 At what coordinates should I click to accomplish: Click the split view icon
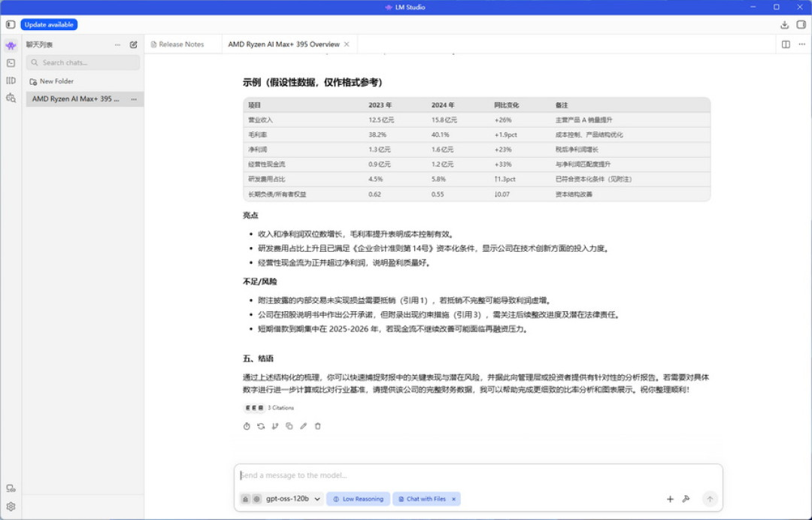click(786, 44)
